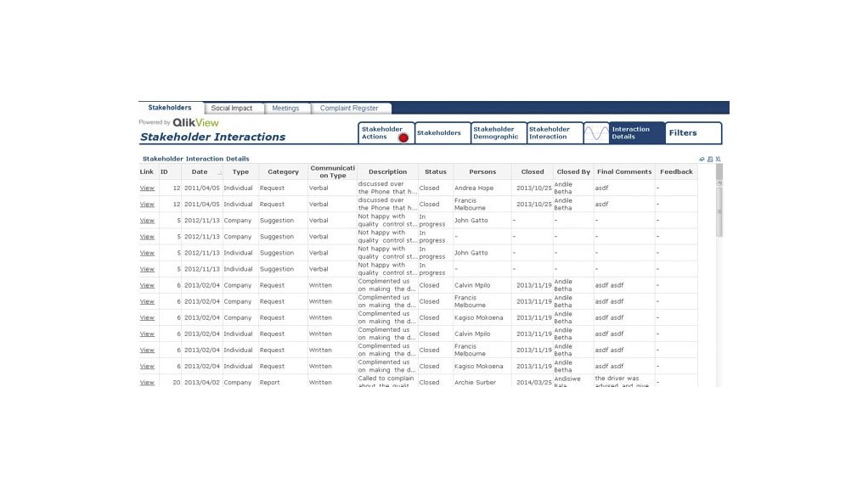
Task: Open View link for Individual row Kagiso Mokoena
Action: pos(147,367)
